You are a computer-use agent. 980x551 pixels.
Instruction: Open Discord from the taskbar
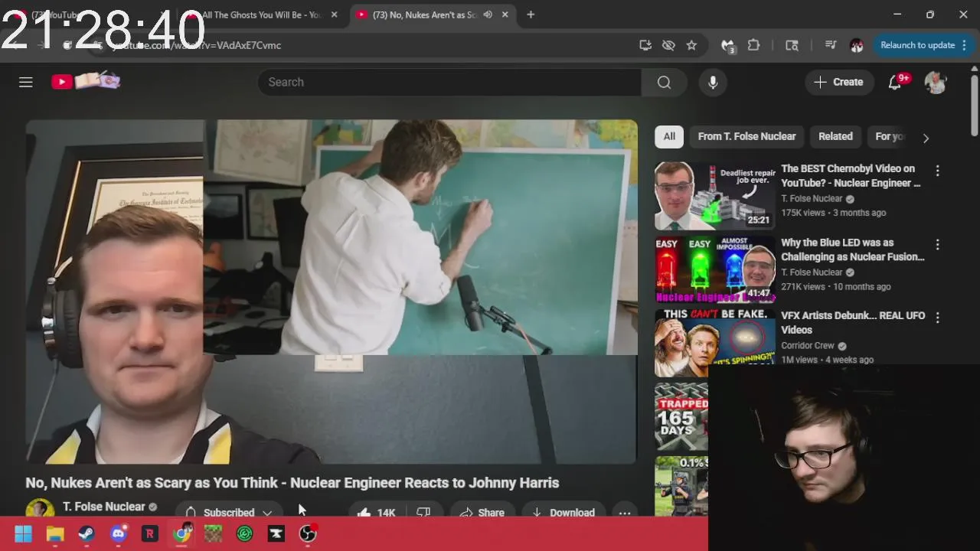point(118,534)
